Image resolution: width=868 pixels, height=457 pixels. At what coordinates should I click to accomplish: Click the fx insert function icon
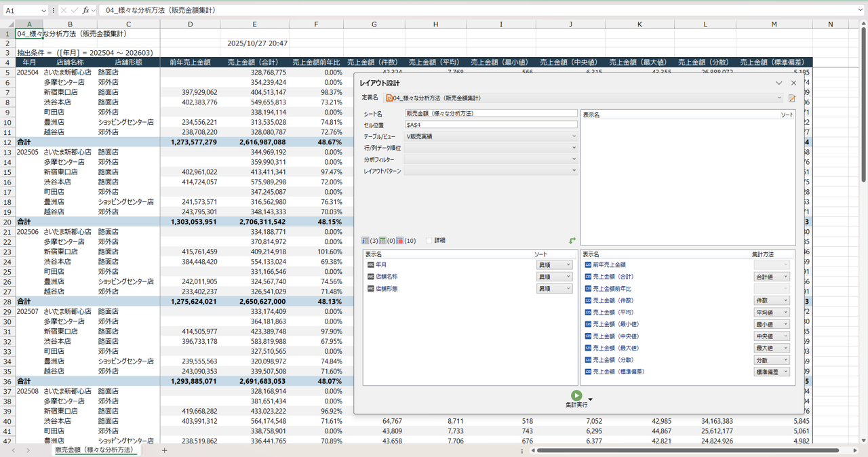(86, 10)
